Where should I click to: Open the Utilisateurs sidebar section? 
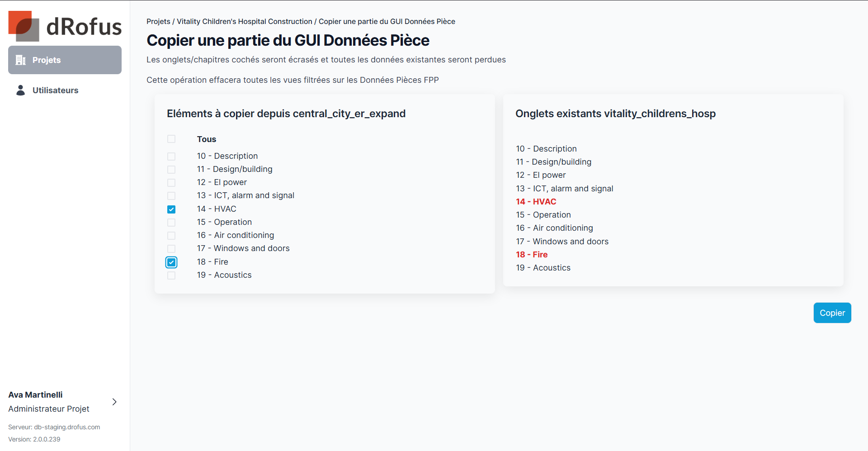coord(55,90)
